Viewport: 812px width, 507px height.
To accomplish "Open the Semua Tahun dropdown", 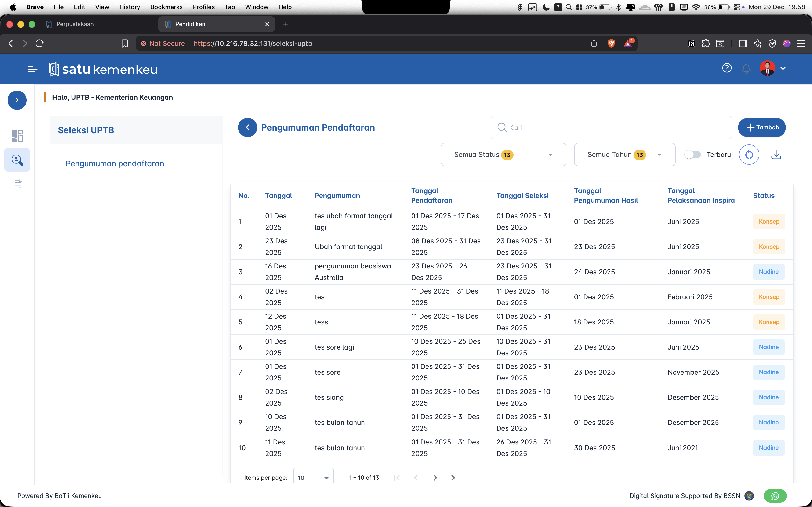I will 624,155.
